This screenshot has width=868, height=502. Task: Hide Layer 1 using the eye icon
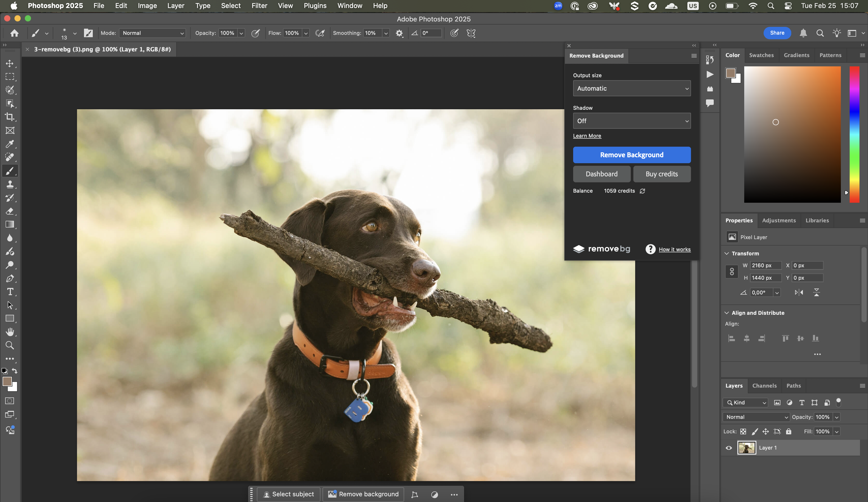tap(729, 448)
